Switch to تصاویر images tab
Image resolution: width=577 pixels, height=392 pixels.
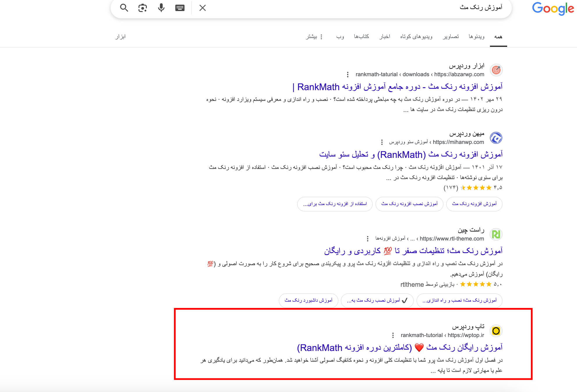[451, 37]
